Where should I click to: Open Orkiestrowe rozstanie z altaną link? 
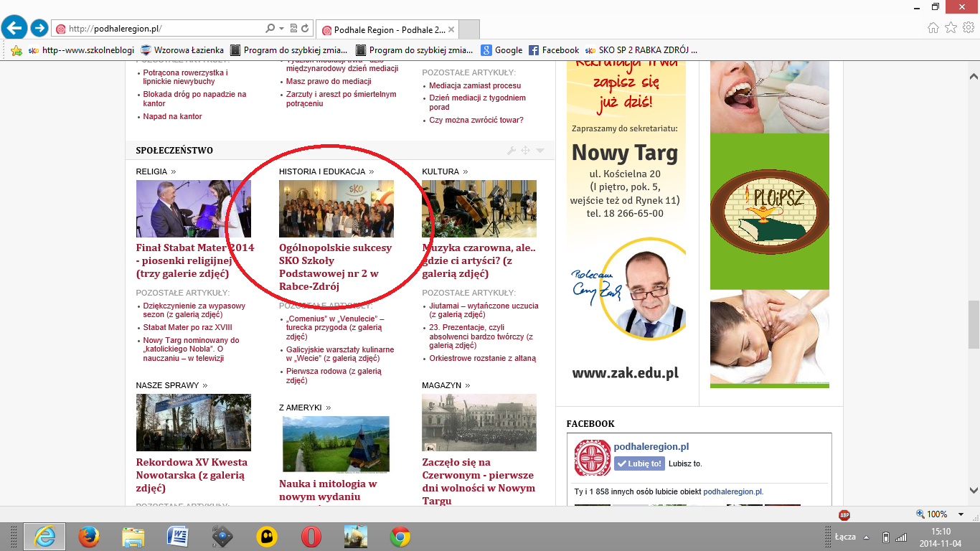tap(482, 358)
